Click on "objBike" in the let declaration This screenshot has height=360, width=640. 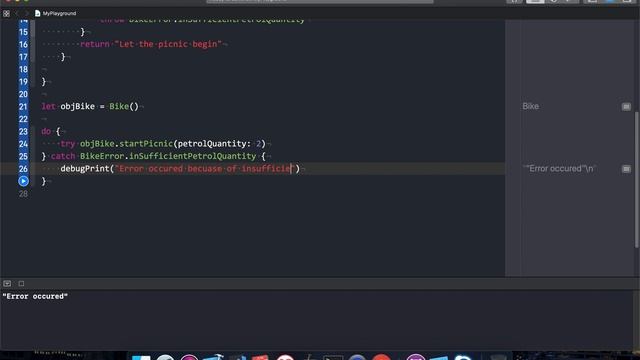pos(78,107)
